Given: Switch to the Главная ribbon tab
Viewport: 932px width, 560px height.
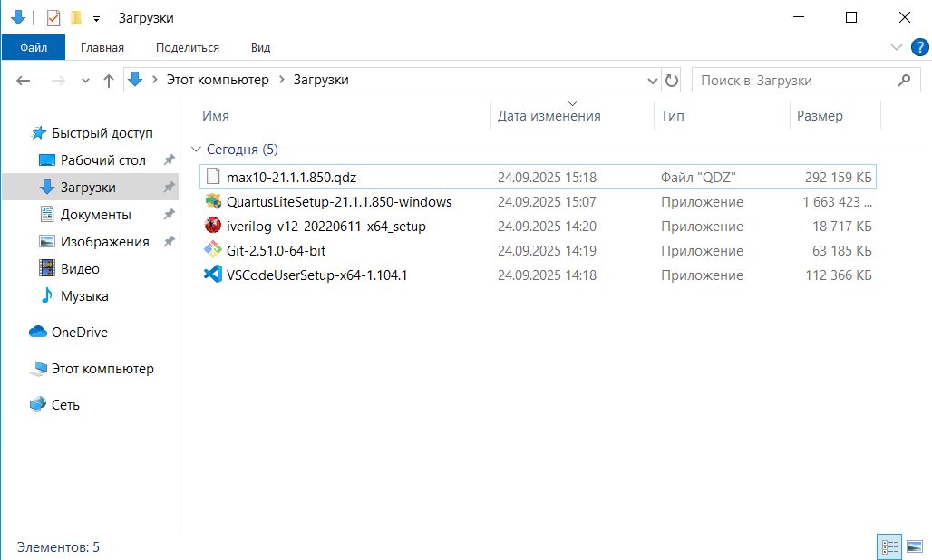Looking at the screenshot, I should [x=102, y=47].
